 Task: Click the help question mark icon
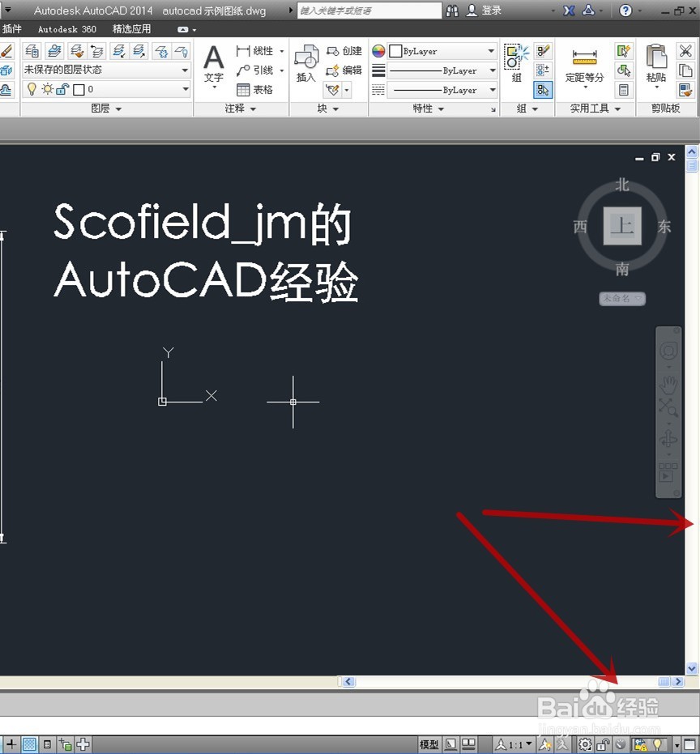pyautogui.click(x=625, y=10)
